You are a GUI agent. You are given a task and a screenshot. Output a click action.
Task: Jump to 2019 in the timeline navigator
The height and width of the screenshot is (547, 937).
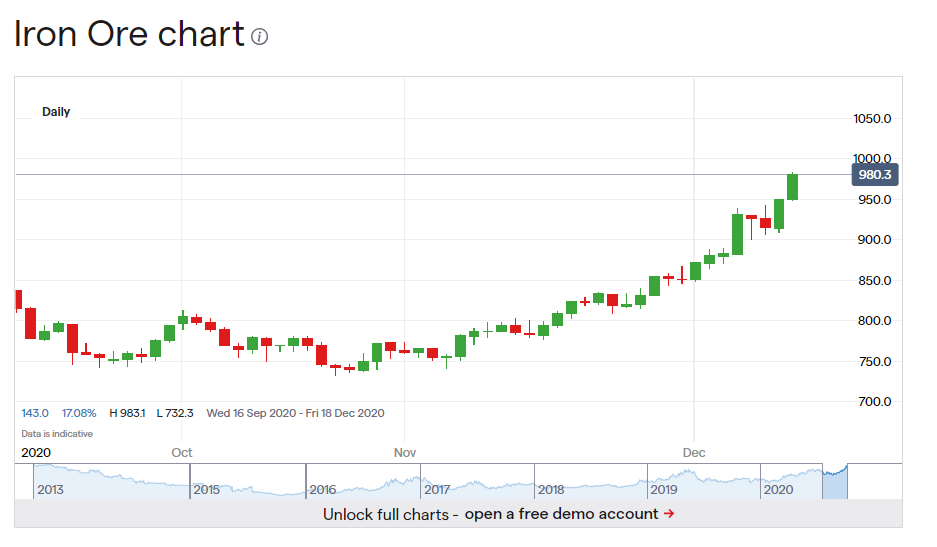(664, 490)
